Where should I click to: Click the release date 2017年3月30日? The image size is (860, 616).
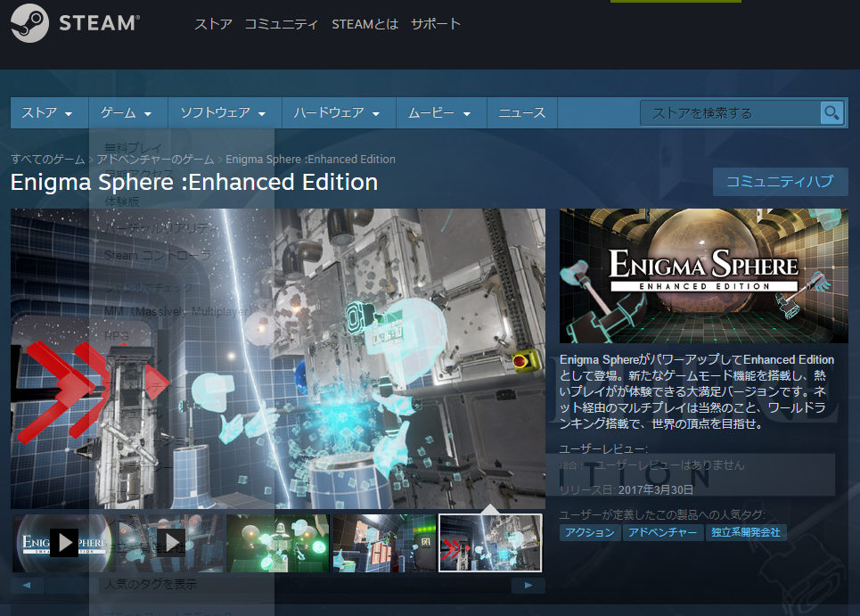[656, 489]
